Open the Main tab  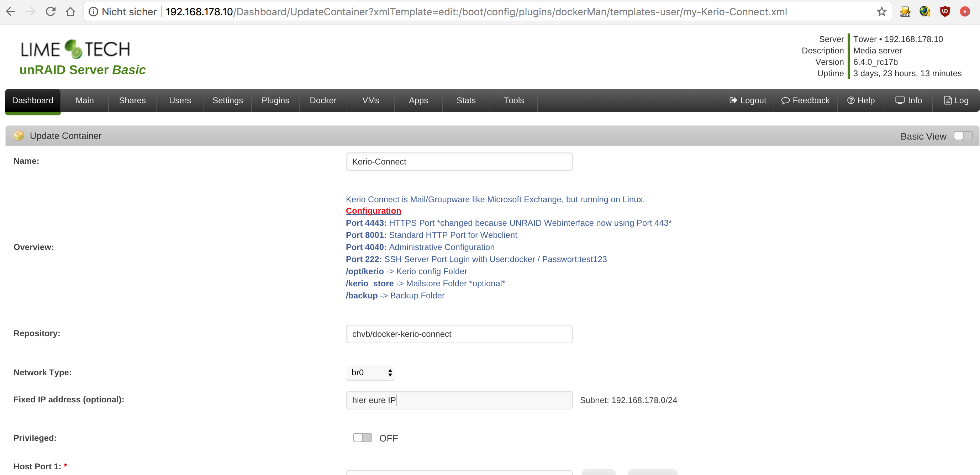coord(84,100)
